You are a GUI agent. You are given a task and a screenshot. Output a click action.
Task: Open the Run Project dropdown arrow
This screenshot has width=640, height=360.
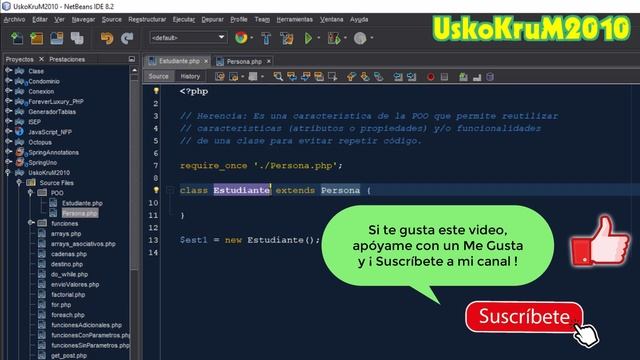(x=318, y=38)
